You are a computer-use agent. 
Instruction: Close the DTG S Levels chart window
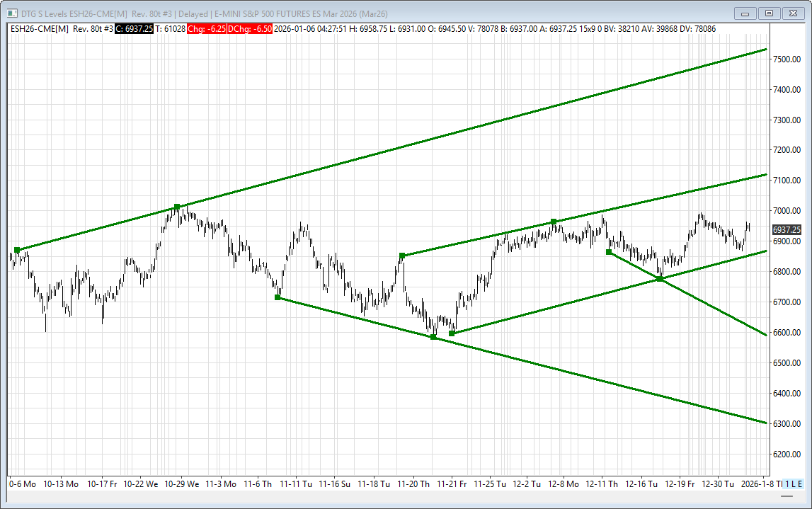coord(793,13)
